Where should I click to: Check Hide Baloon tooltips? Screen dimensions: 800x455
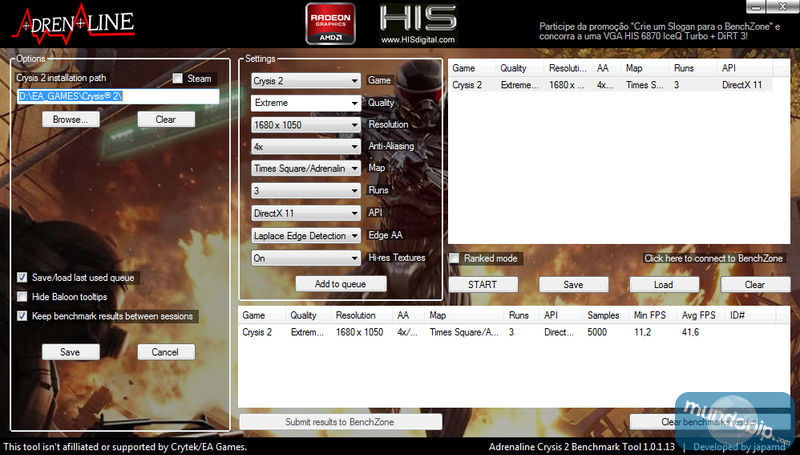pos(22,296)
